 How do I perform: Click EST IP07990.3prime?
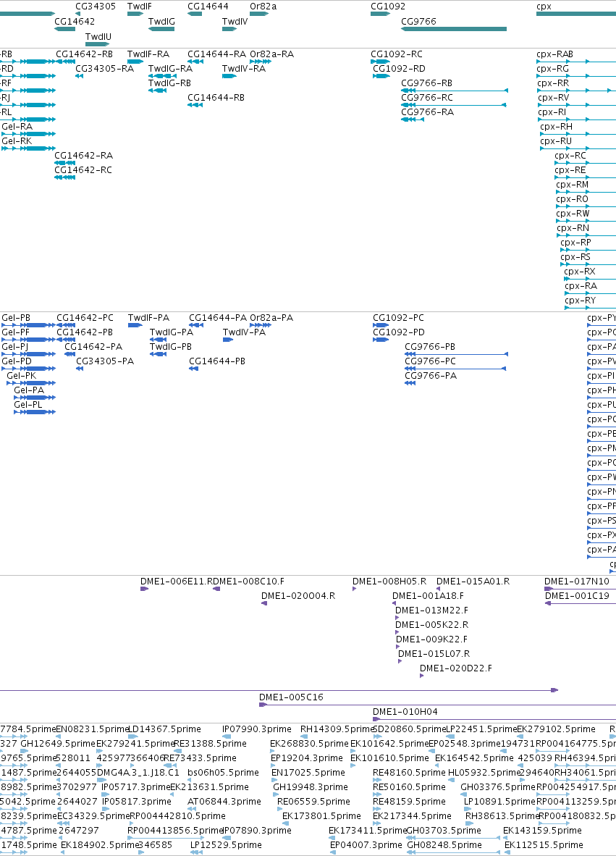tap(256, 729)
